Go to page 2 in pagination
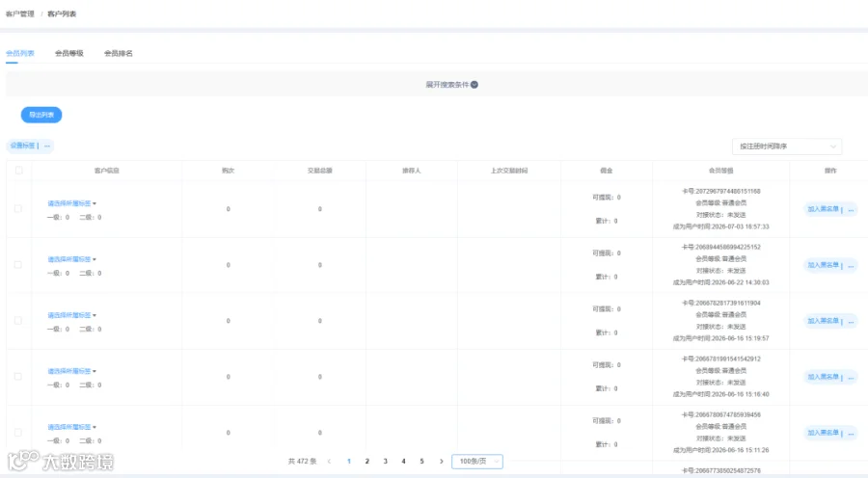 [367, 462]
